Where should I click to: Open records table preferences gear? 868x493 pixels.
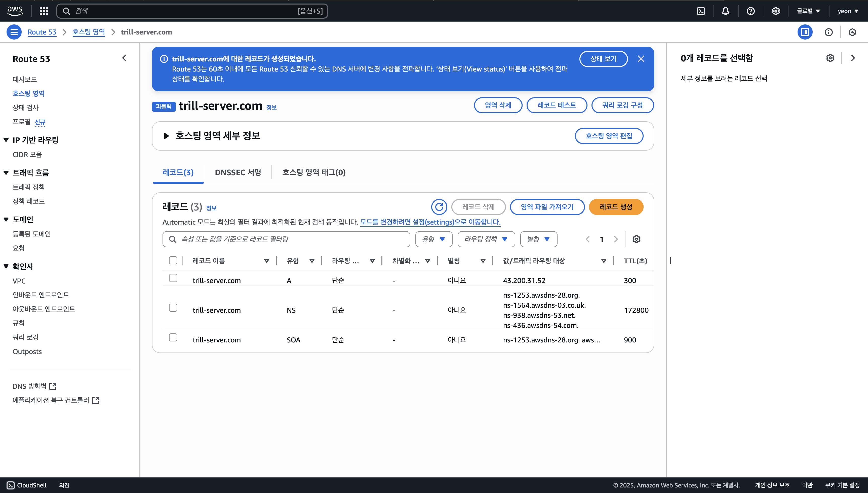636,239
